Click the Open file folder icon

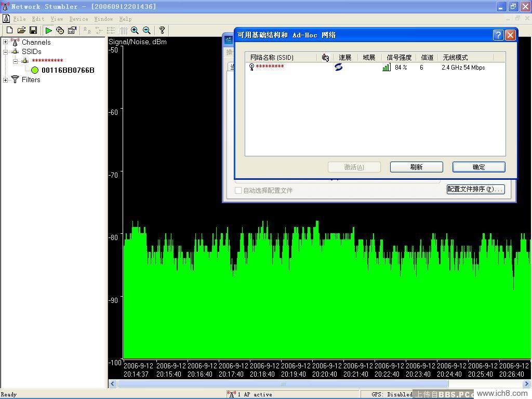pos(21,31)
